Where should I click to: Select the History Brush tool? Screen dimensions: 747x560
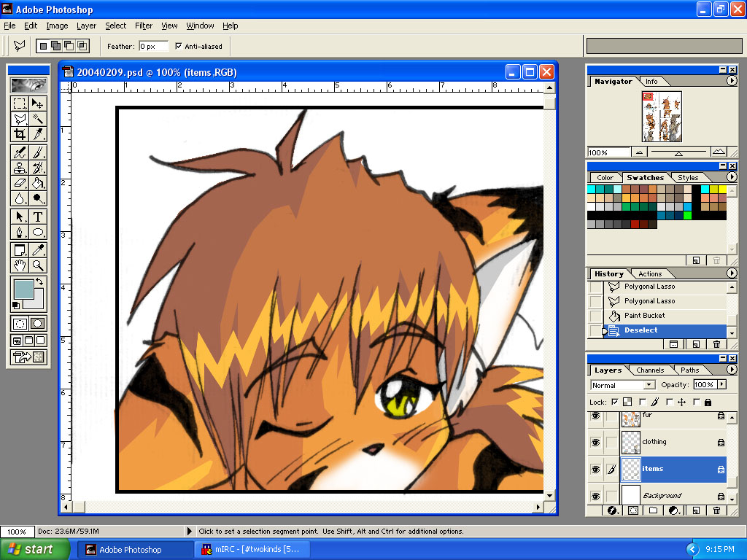(x=38, y=168)
